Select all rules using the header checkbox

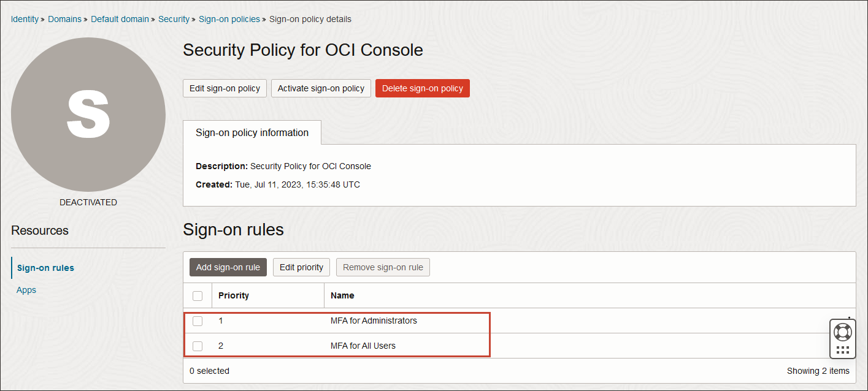point(198,295)
